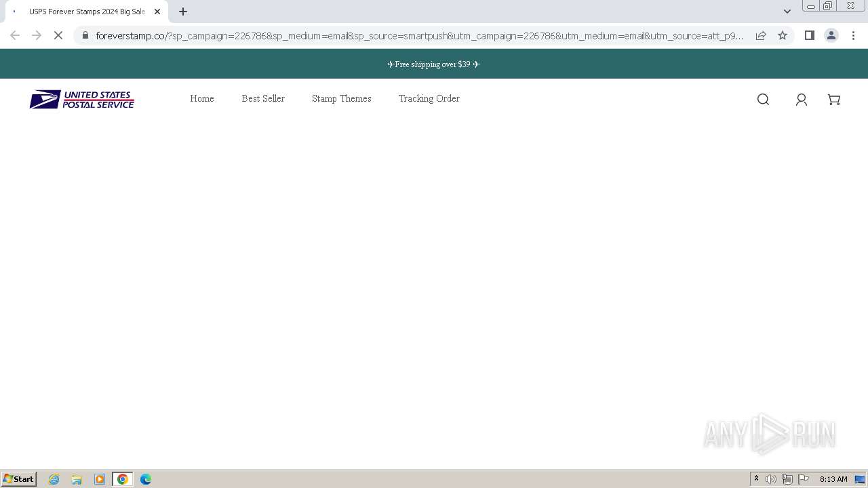Image resolution: width=868 pixels, height=488 pixels.
Task: Go forward to next page
Action: (37, 35)
